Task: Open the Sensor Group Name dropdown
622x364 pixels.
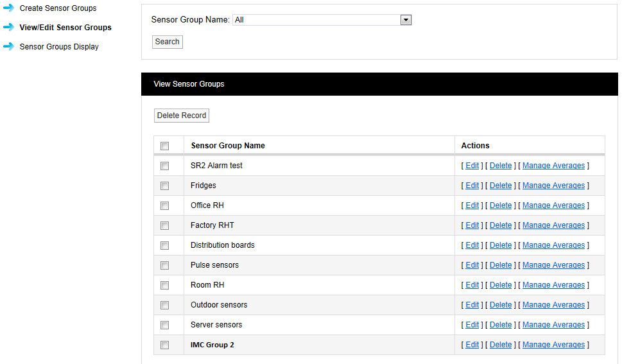Action: tap(405, 20)
